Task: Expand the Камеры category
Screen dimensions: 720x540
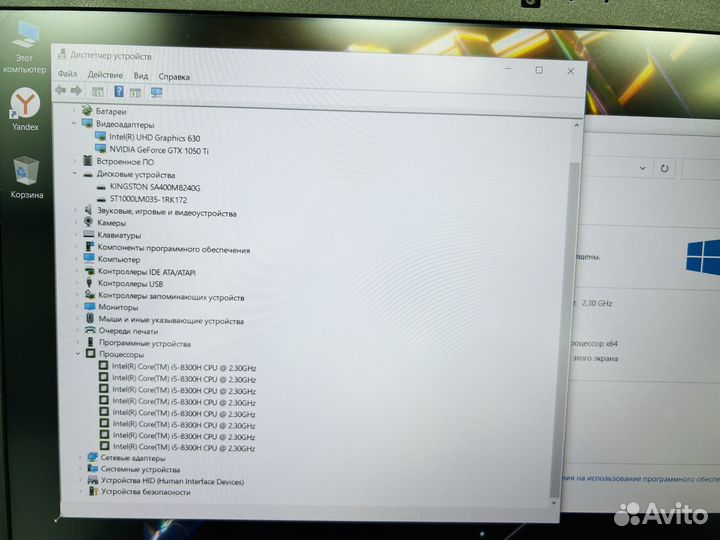Action: click(x=76, y=222)
